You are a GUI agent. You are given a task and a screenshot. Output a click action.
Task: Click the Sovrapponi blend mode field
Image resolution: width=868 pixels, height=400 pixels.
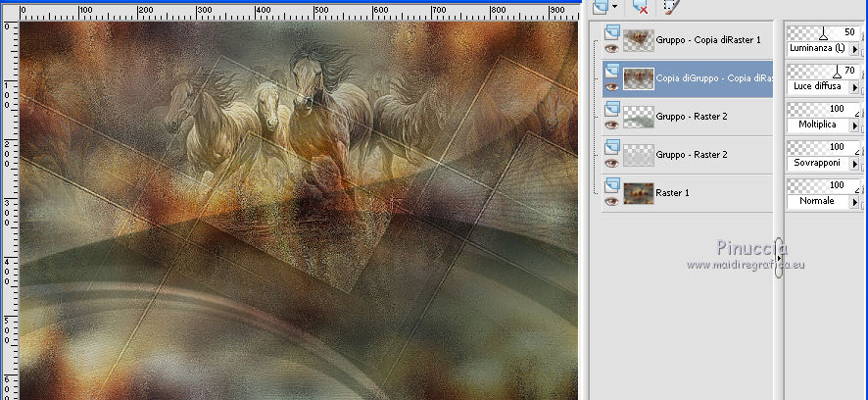[818, 164]
